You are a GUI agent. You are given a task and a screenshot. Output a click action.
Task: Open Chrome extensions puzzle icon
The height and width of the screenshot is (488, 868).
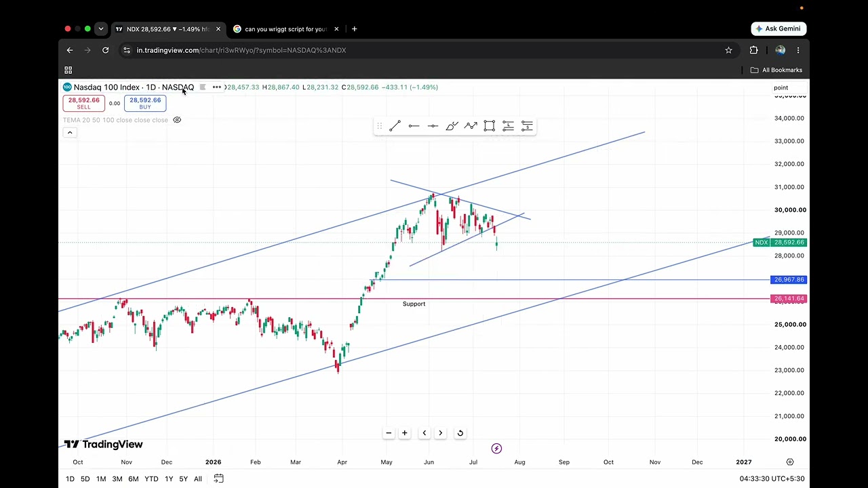753,50
